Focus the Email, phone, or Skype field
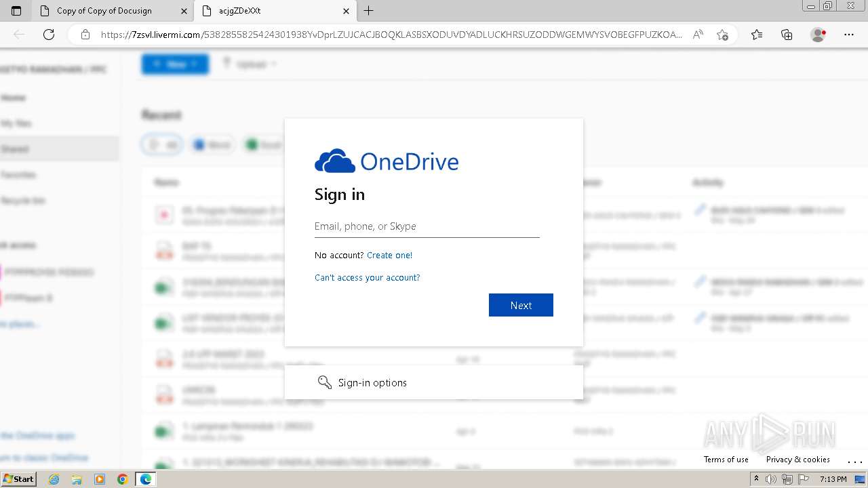Viewport: 868px width, 488px height. 427,226
